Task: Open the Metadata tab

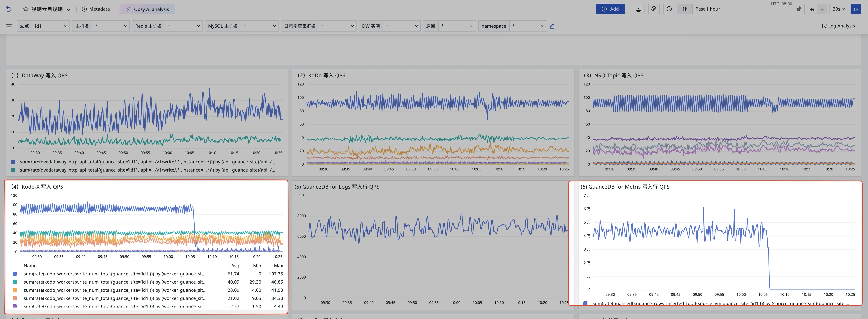Action: click(96, 9)
